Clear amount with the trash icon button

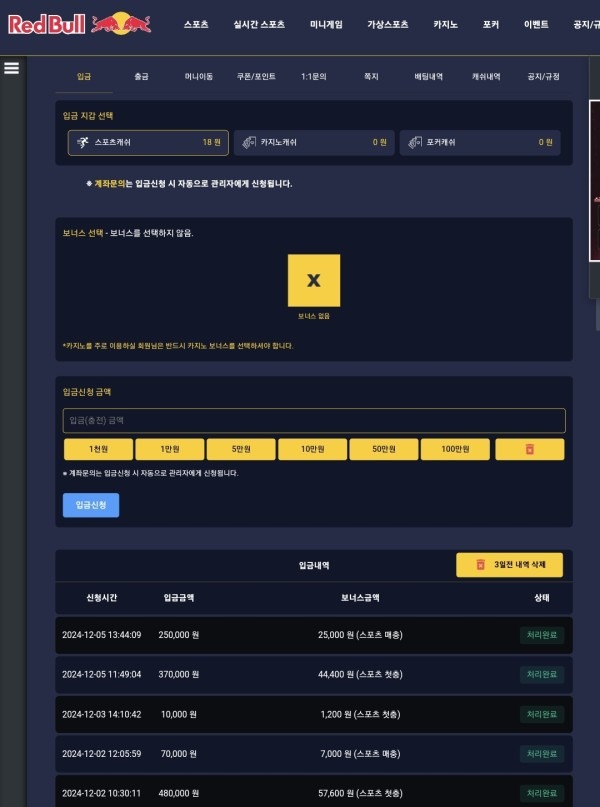(x=529, y=450)
